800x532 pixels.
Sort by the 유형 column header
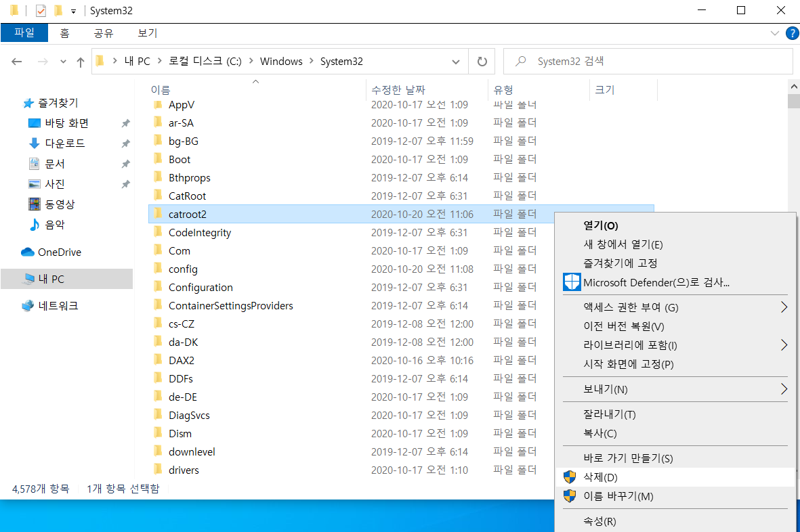pyautogui.click(x=503, y=90)
